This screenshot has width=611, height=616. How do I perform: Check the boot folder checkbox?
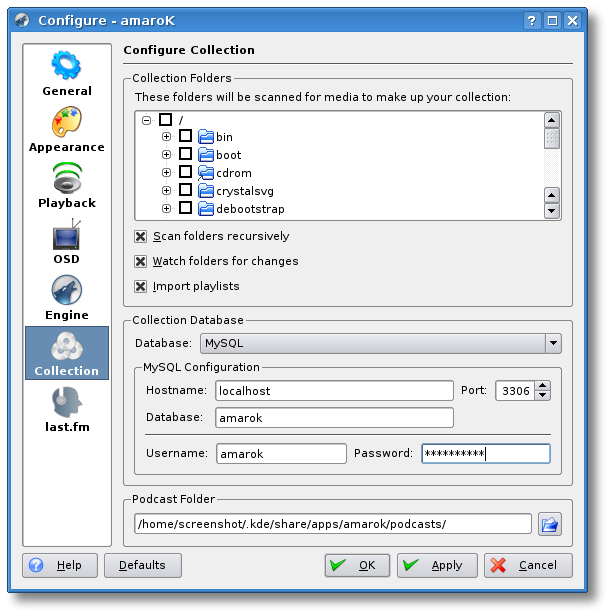185,155
